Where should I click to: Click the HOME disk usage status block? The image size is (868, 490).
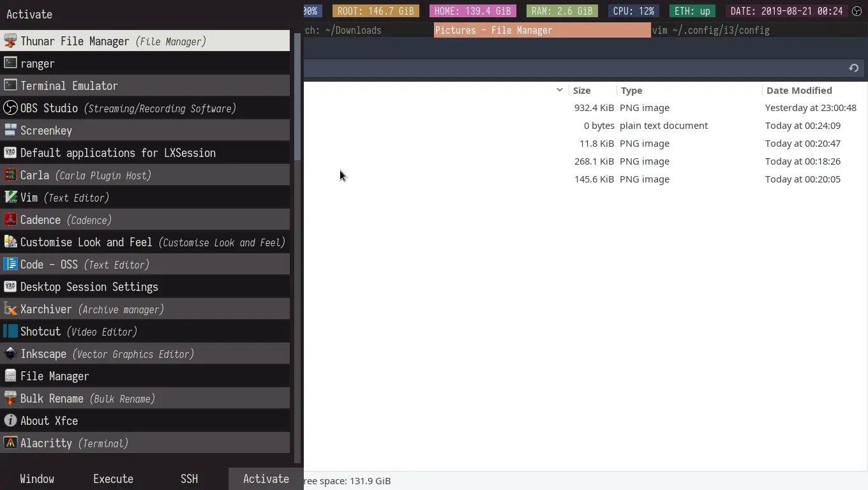point(472,11)
